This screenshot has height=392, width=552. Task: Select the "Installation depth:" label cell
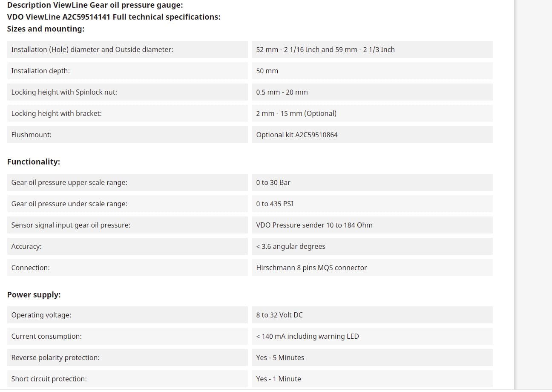40,71
